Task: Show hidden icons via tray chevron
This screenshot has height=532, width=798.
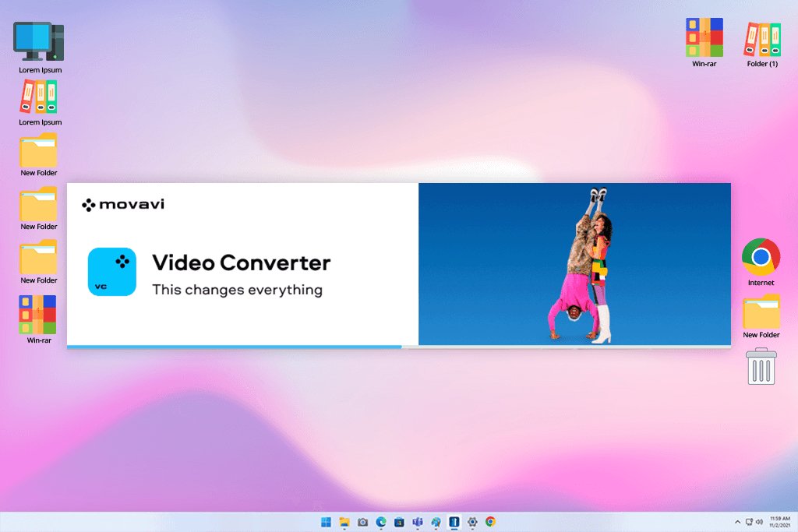Action: pos(737,522)
